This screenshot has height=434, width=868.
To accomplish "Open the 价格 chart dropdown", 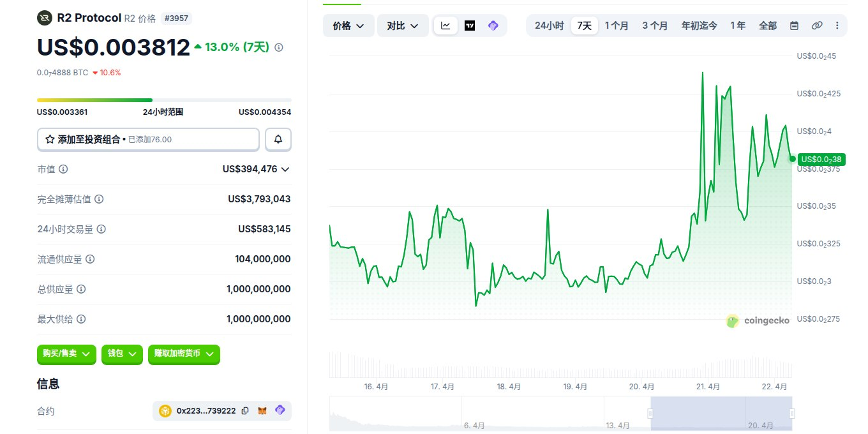I will [x=348, y=26].
